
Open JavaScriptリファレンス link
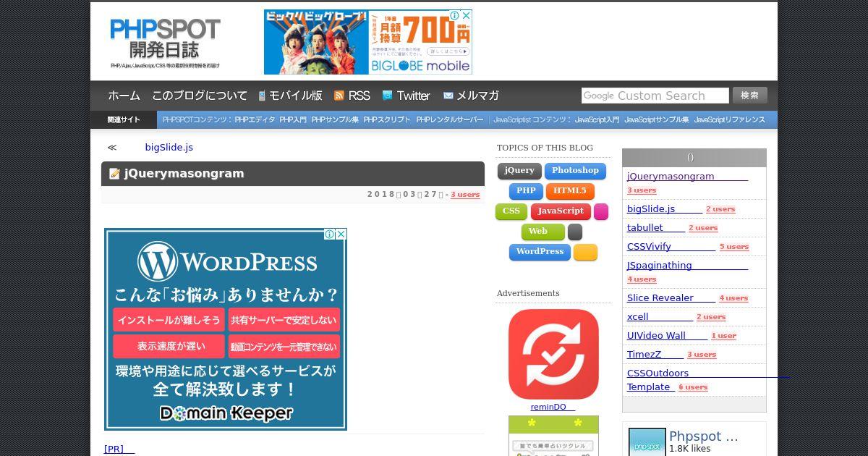tap(730, 120)
